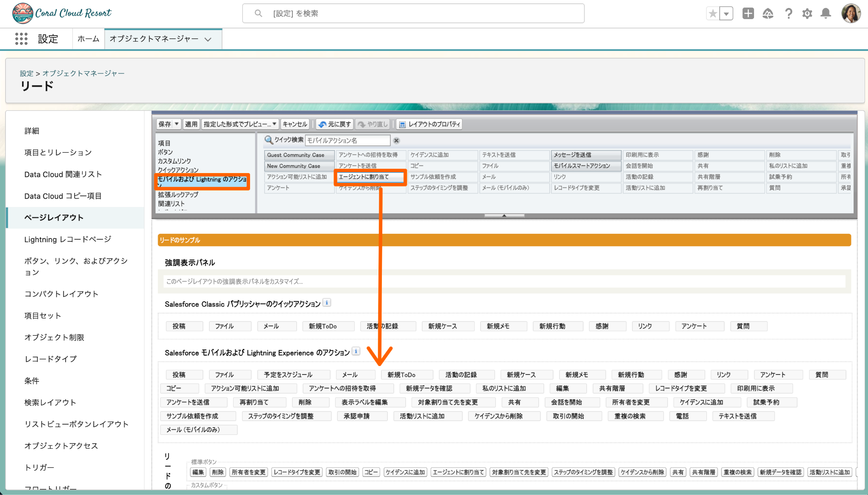Viewport: 868px width, 495px height.
Task: Open the 指定した形式でプレビュー dropdown
Action: (240, 124)
